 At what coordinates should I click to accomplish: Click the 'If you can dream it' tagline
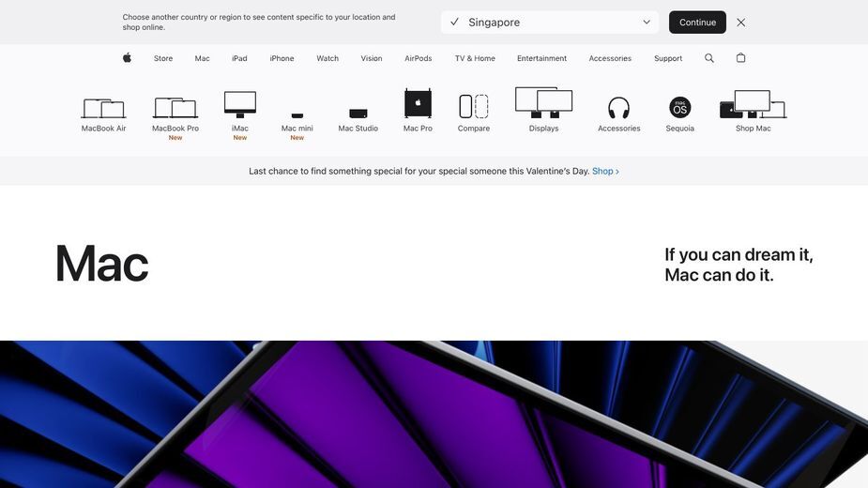click(x=739, y=265)
